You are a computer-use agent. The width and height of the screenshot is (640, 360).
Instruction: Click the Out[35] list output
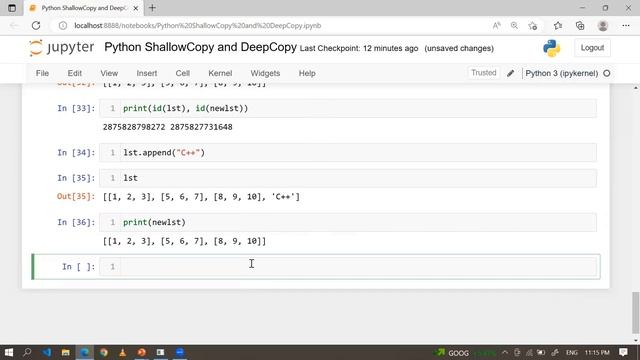201,197
